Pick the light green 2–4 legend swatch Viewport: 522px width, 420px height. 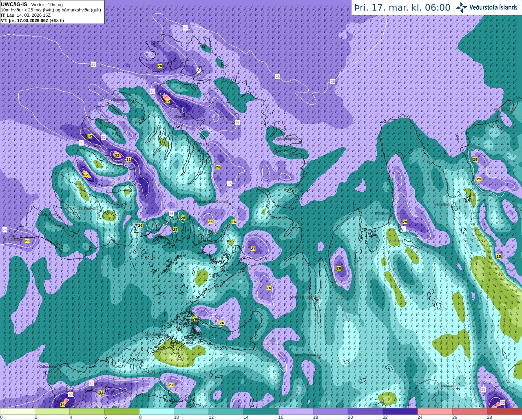click(52, 412)
